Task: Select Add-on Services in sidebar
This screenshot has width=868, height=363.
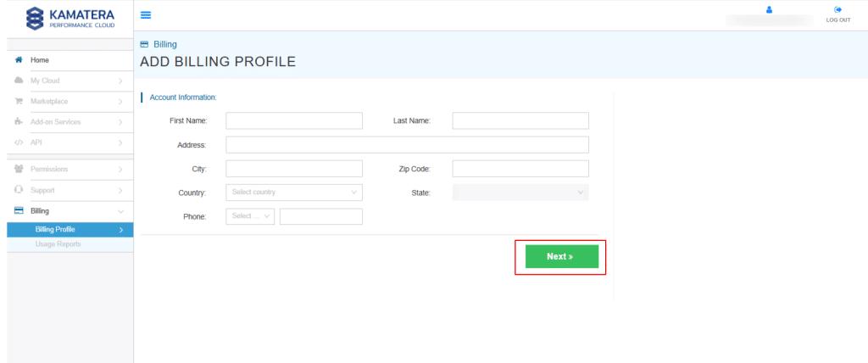Action: (x=70, y=122)
